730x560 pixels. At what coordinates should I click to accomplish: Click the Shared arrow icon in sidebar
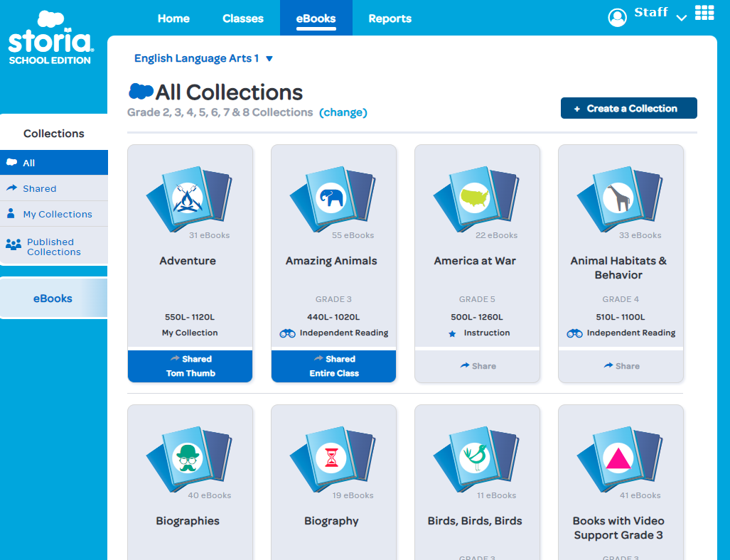click(11, 188)
